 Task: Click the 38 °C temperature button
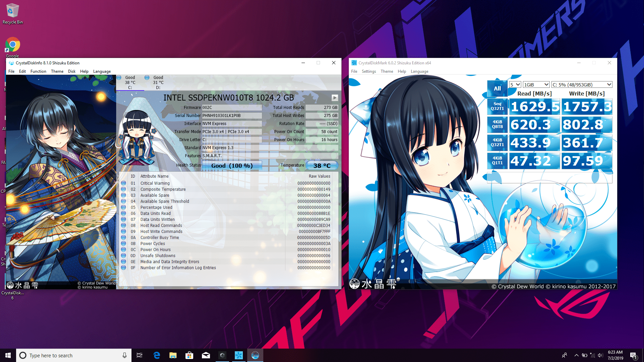pyautogui.click(x=322, y=166)
